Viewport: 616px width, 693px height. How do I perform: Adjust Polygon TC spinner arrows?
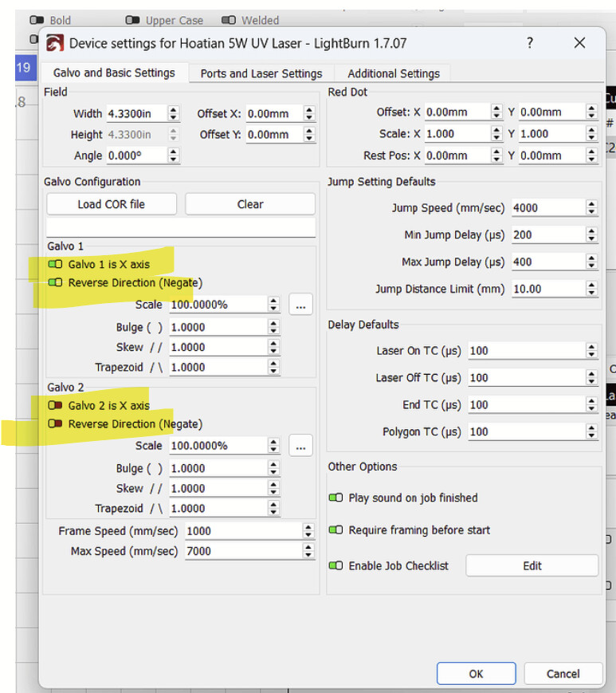592,431
